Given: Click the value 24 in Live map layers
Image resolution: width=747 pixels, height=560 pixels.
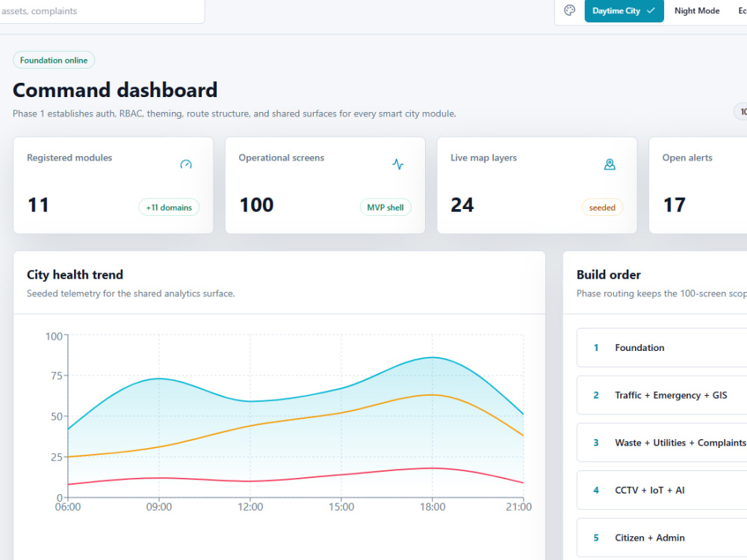Looking at the screenshot, I should (462, 205).
